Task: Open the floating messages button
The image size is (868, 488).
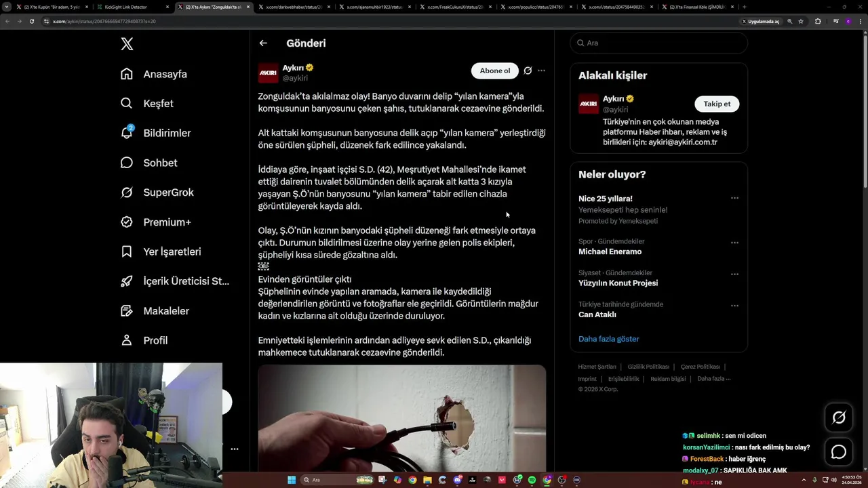Action: pos(839,452)
